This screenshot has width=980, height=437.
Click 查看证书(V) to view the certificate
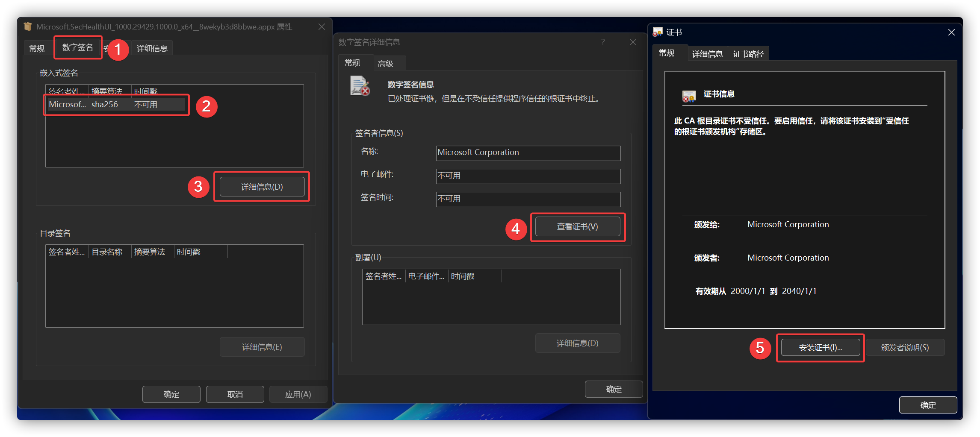tap(577, 226)
